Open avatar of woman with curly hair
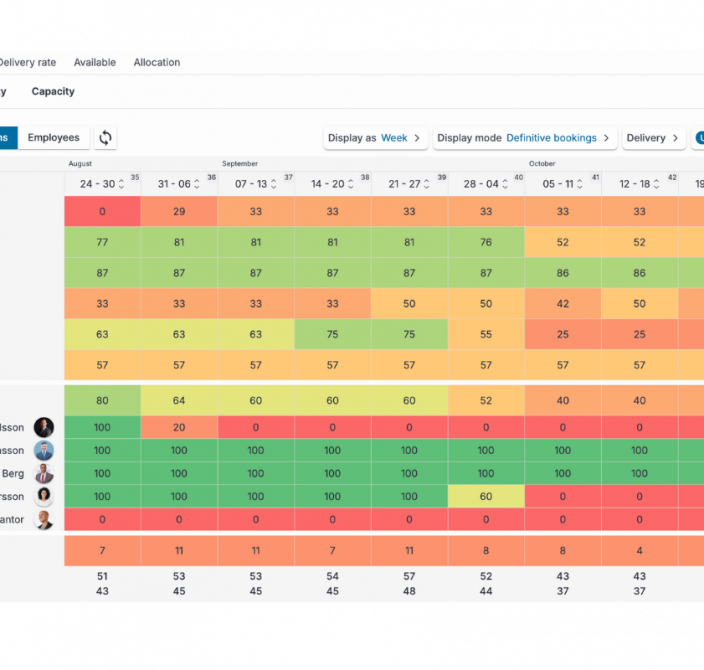The width and height of the screenshot is (704, 670). tap(44, 496)
